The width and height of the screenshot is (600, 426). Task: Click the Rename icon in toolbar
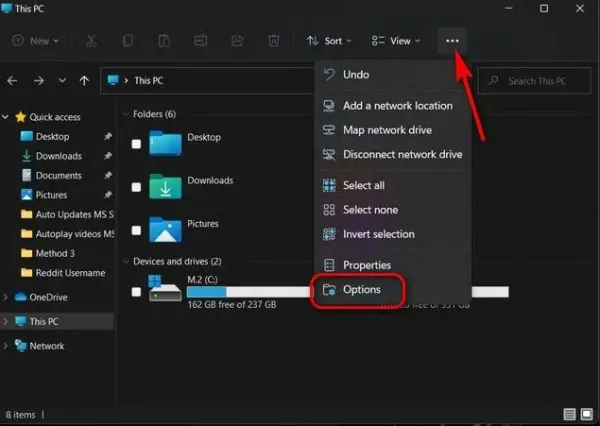201,41
